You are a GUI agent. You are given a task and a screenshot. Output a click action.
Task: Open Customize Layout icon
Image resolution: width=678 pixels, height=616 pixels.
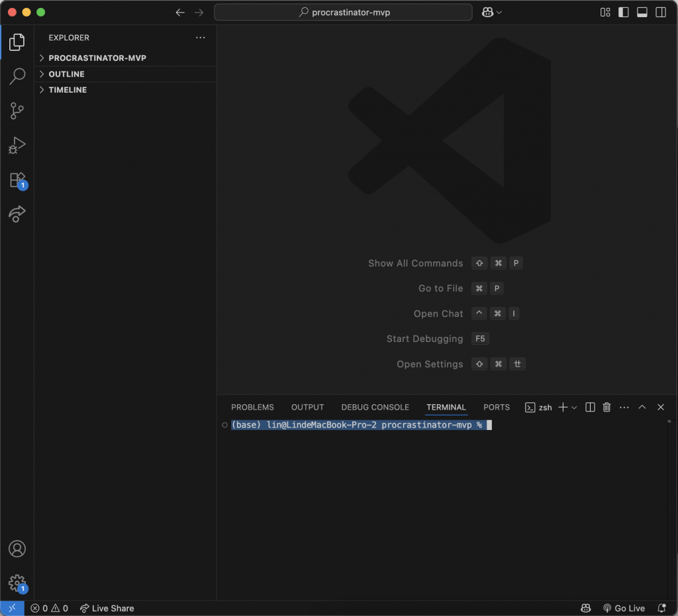[x=605, y=12]
